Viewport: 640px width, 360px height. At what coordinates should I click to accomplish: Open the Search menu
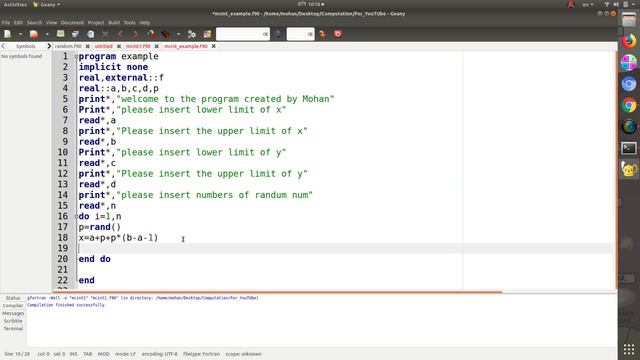35,23
